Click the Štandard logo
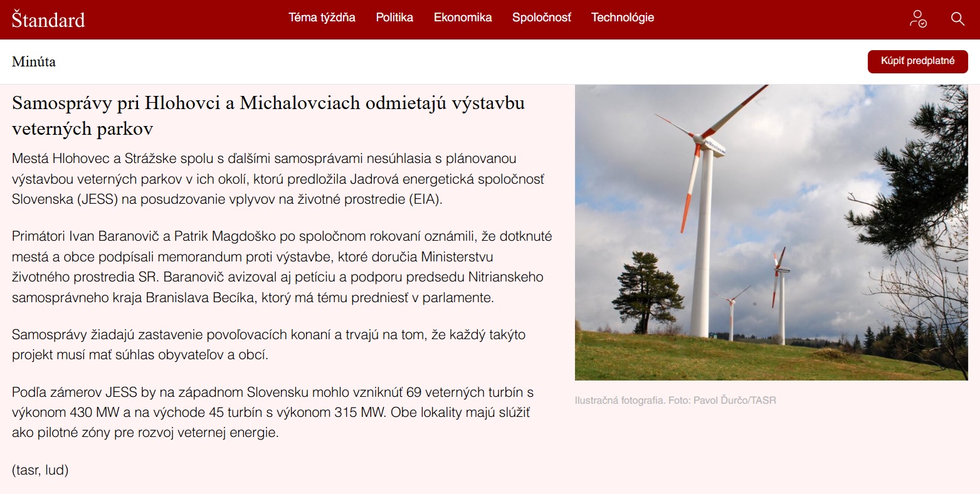The height and width of the screenshot is (494, 980). click(48, 19)
